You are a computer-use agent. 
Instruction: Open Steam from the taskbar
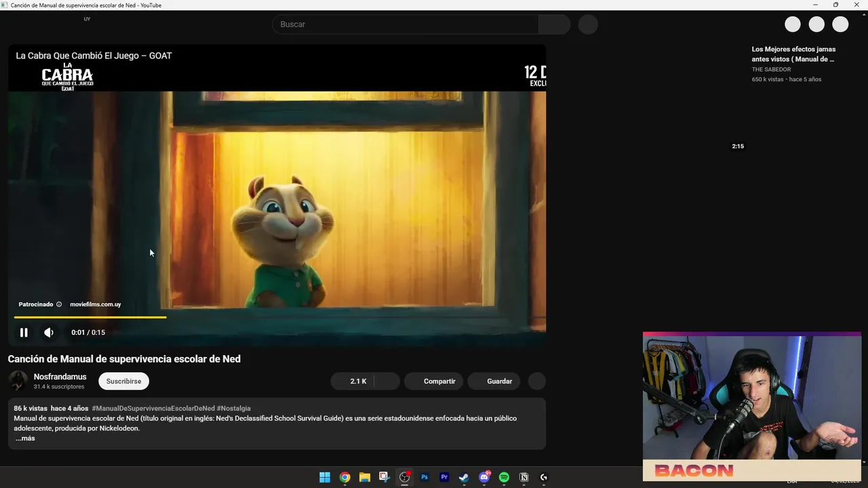tap(464, 477)
